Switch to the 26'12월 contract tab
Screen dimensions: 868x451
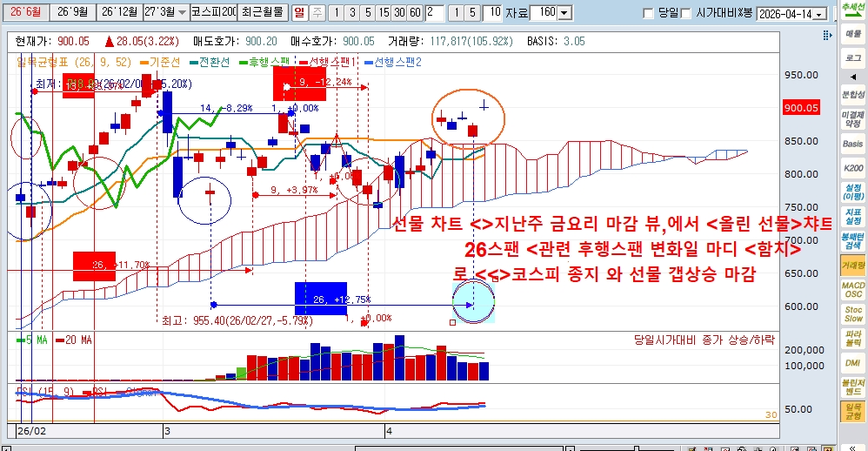118,13
